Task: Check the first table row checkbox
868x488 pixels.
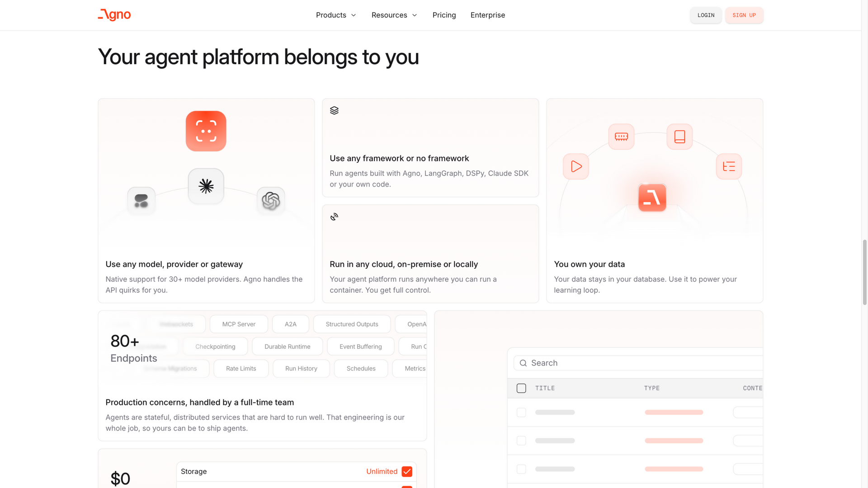Action: coord(521,413)
